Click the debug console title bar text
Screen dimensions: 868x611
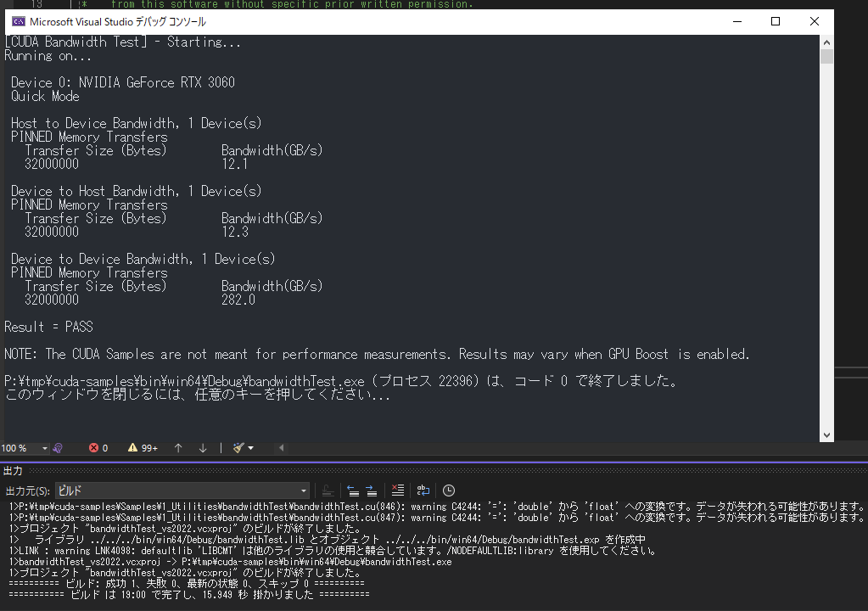click(x=118, y=21)
